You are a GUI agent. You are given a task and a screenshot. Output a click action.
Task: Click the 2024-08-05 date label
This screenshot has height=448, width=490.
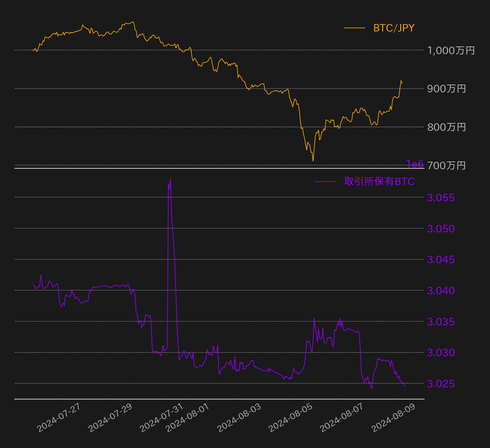[290, 417]
